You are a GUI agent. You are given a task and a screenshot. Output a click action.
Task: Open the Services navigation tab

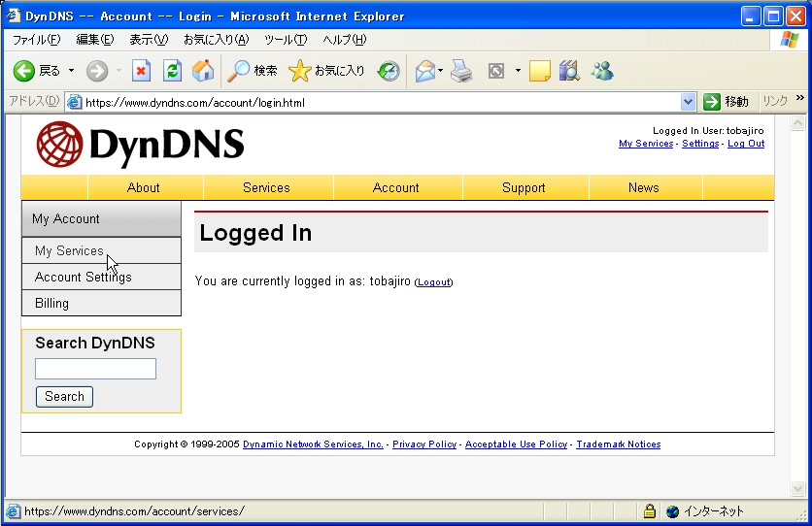click(x=266, y=187)
